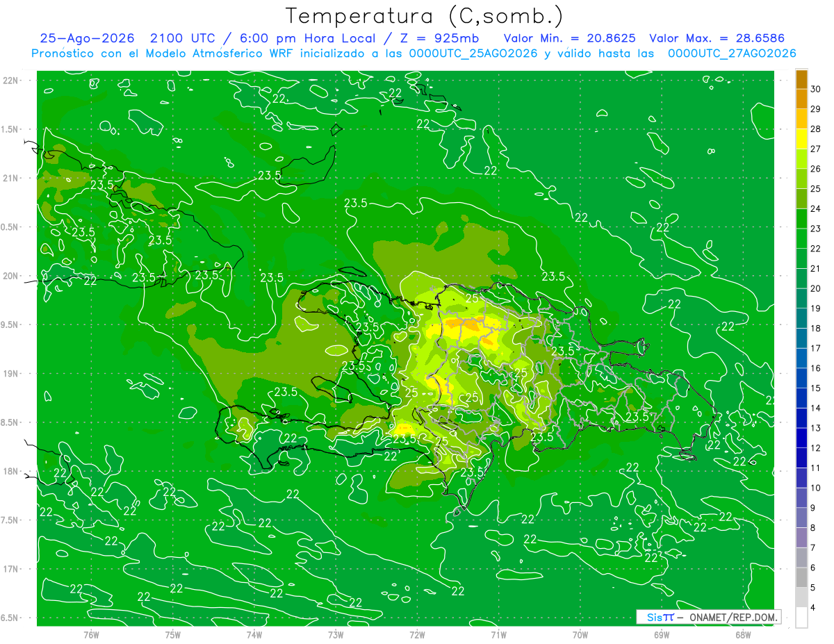Click the legend value "24"
This screenshot has height=644, width=834.
(x=815, y=208)
